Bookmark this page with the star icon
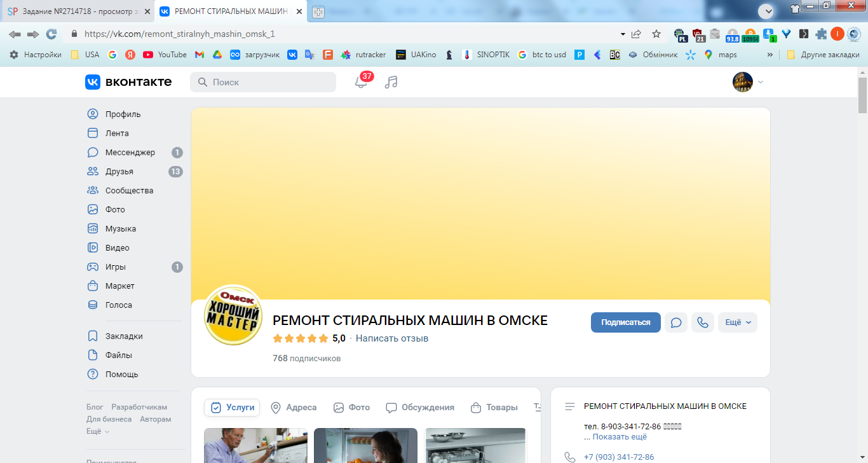868x463 pixels. tap(656, 34)
